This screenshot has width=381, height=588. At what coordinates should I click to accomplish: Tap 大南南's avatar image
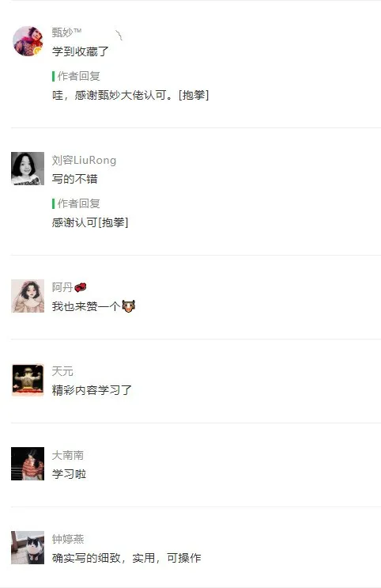click(28, 464)
